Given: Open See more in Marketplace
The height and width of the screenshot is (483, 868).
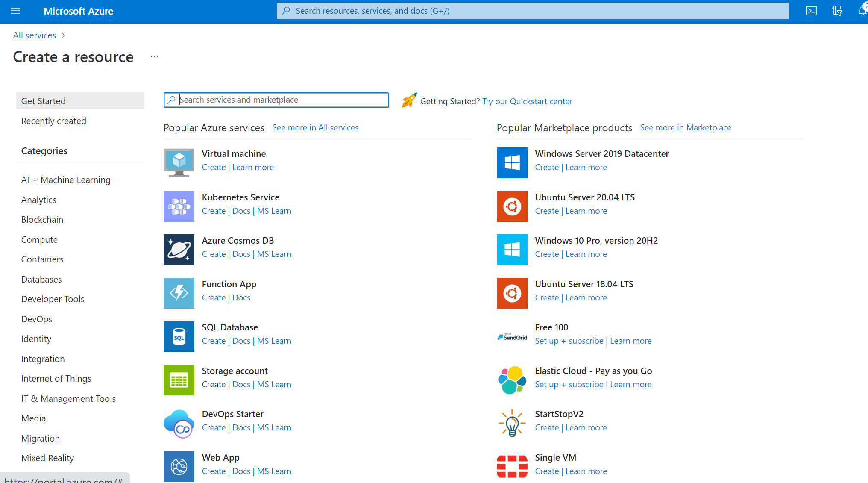Looking at the screenshot, I should [x=685, y=127].
